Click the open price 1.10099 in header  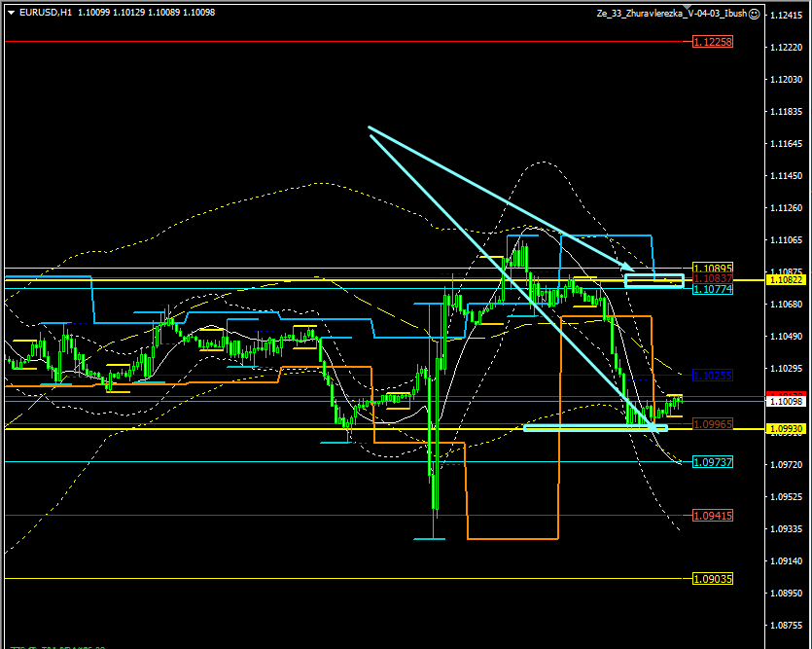(93, 13)
